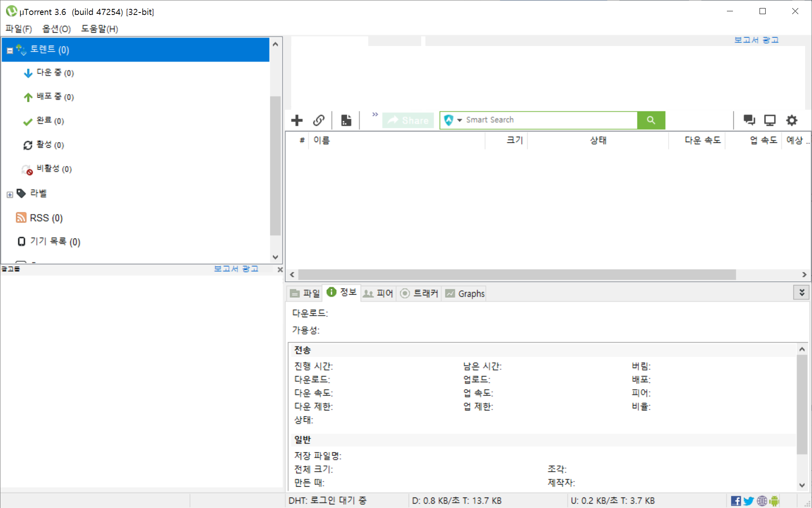Switch to the Files (파일) tab
Image resolution: width=812 pixels, height=508 pixels.
pos(305,293)
